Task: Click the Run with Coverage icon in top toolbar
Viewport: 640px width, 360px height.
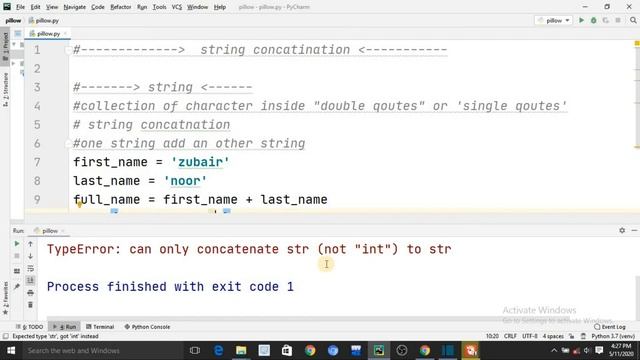Action: click(x=606, y=20)
